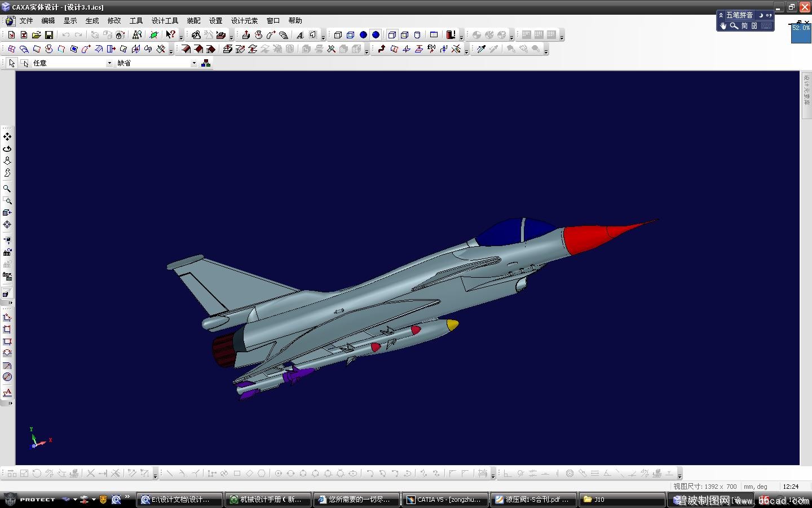
Task: Click the eyedropper pick tool icon
Action: (482, 49)
